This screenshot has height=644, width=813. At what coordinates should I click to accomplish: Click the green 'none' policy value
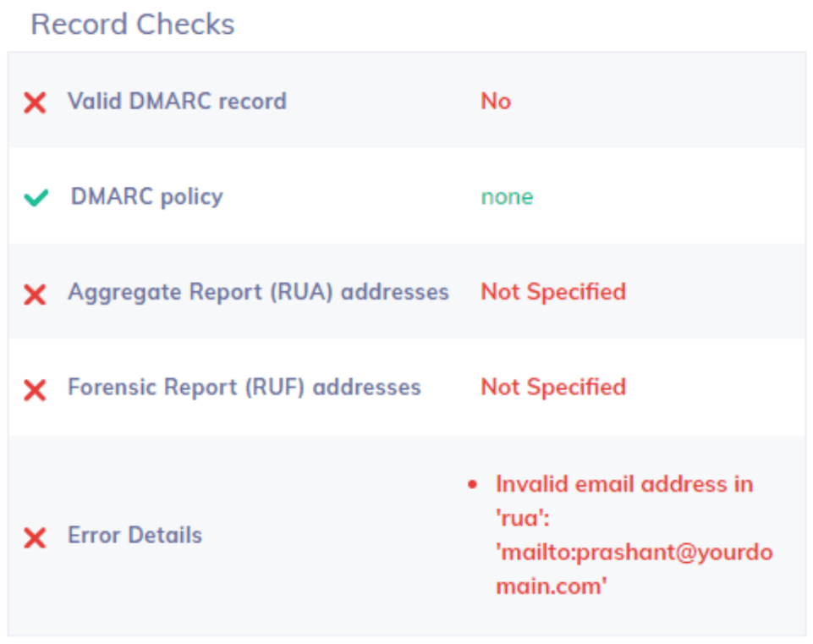507,197
